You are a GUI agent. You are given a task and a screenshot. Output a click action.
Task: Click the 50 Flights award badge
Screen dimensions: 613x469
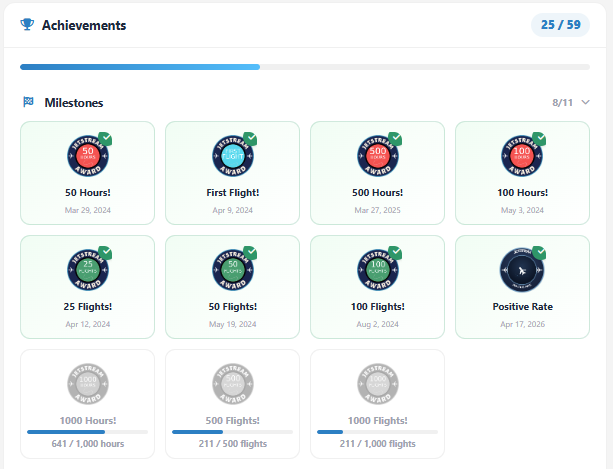tap(233, 270)
